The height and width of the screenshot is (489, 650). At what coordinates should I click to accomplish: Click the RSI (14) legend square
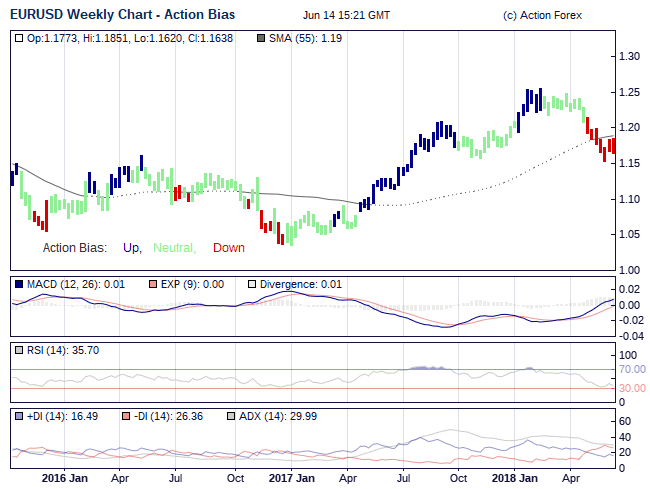coord(19,350)
